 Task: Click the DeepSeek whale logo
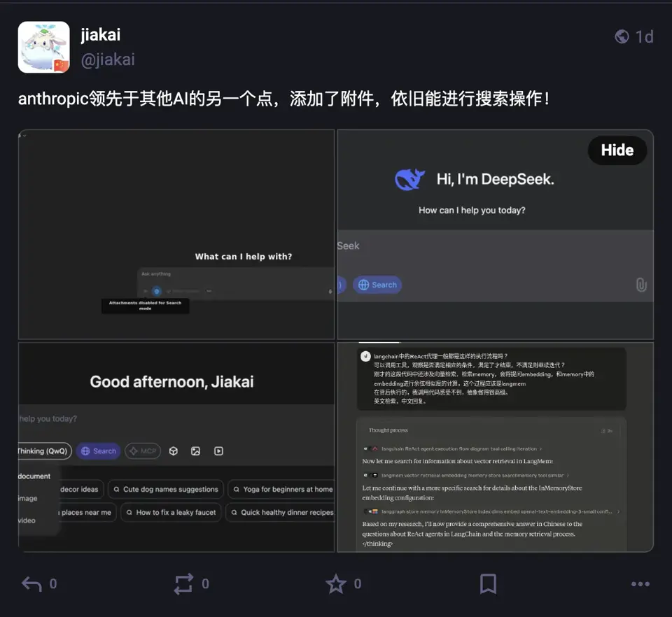409,179
